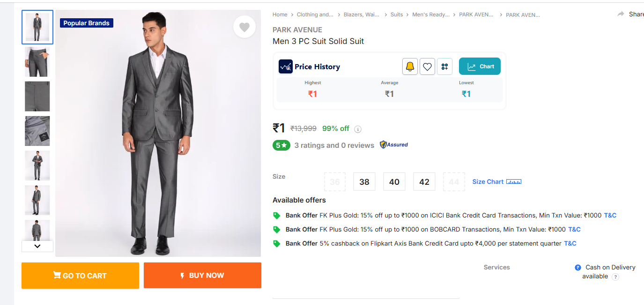Viewport: 644px width, 305px height.
Task: Open the Suits breadcrumb category
Action: tap(397, 15)
